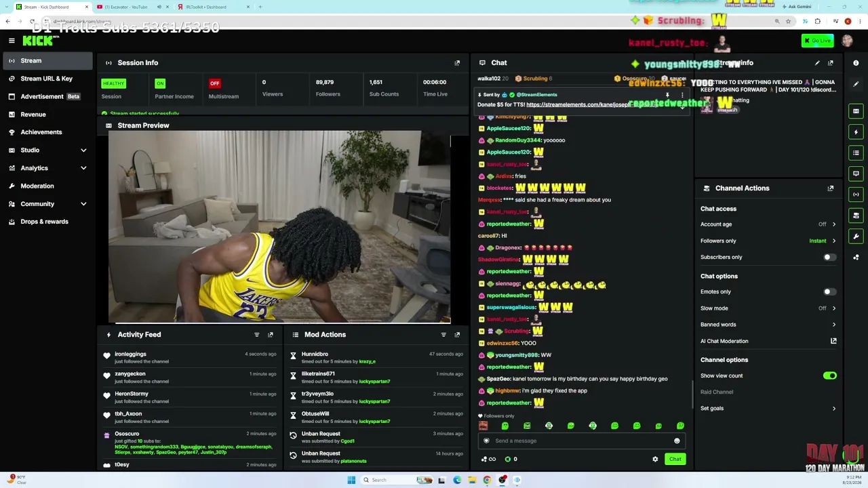Viewport: 868px width, 488px height.
Task: Toggle the stream preview widget in the right rail
Action: pyautogui.click(x=856, y=111)
